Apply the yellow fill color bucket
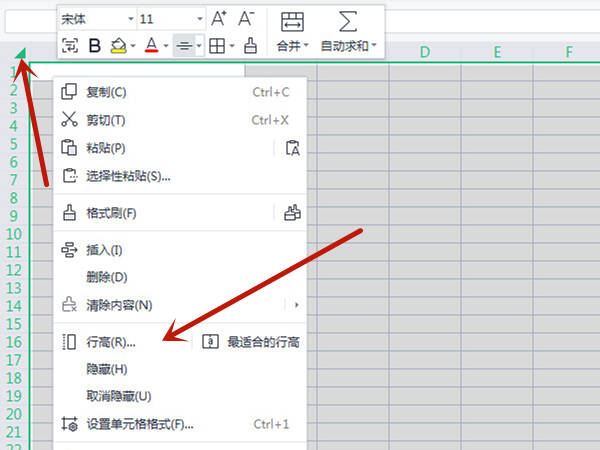600x450 pixels. 118,46
